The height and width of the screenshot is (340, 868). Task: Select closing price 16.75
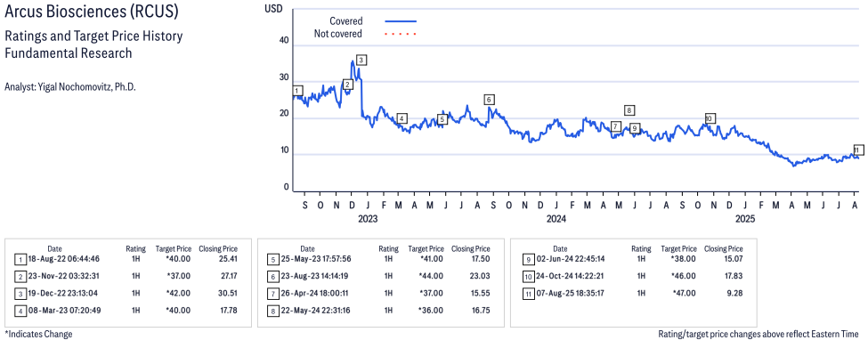coord(481,310)
